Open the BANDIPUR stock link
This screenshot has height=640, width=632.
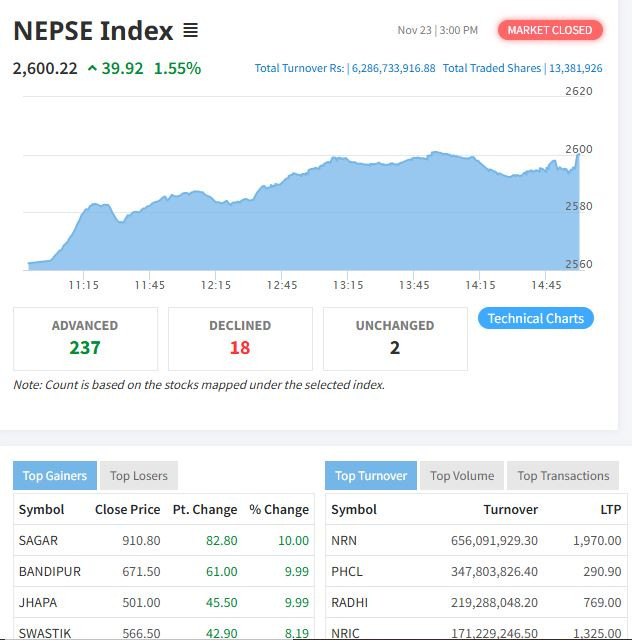click(x=50, y=571)
